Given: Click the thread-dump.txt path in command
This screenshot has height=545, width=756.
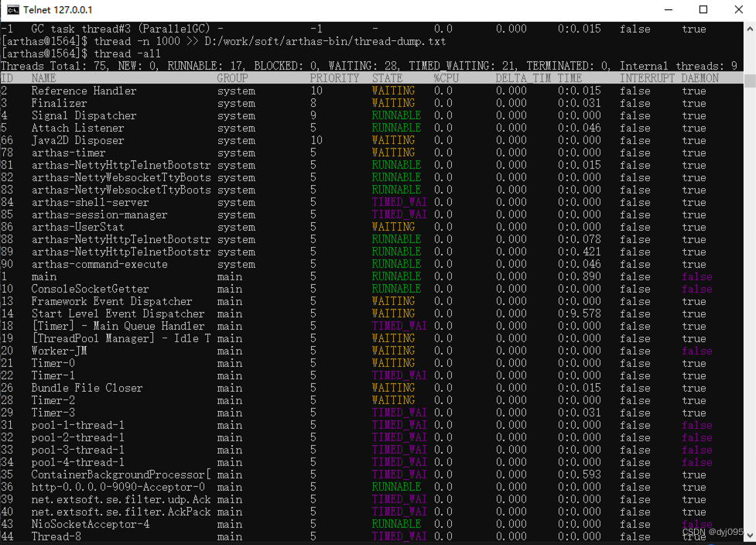Looking at the screenshot, I should [x=326, y=42].
